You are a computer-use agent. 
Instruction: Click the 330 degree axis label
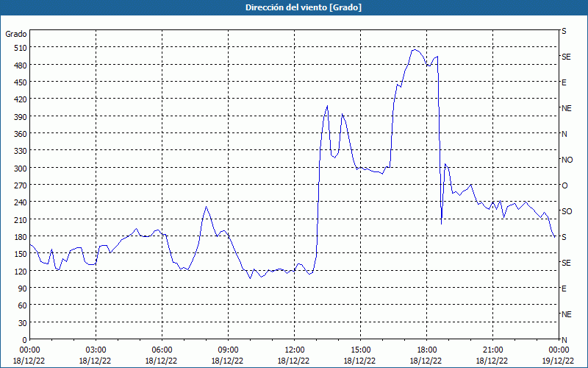coord(21,151)
